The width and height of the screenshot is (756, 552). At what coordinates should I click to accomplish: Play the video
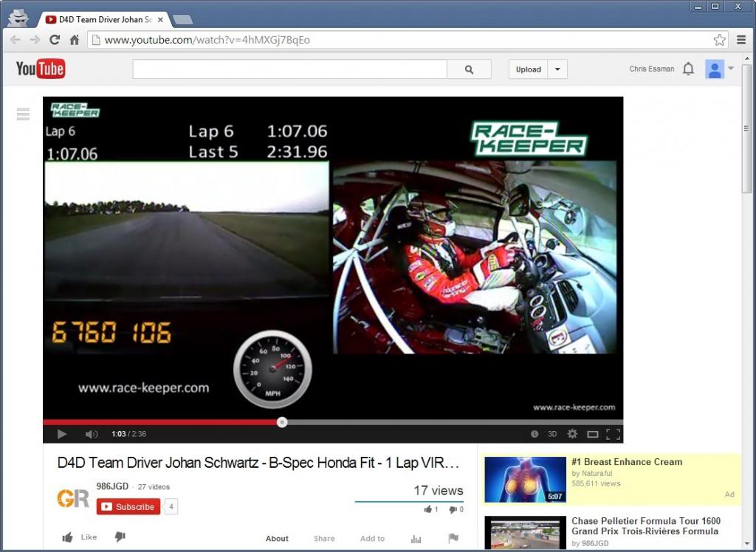(x=62, y=434)
